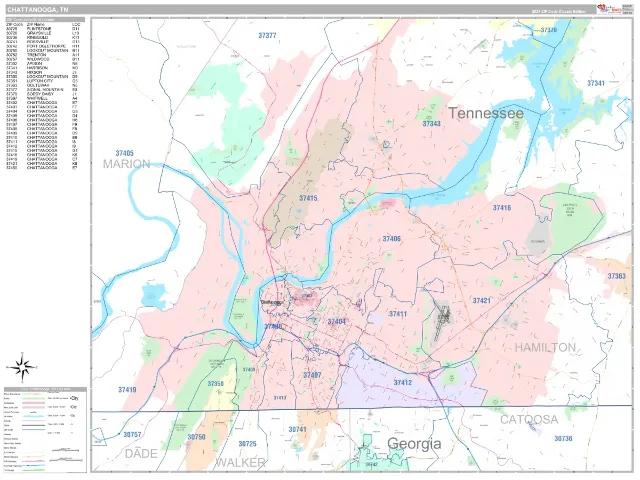Click the Tennessee state label

(x=486, y=113)
